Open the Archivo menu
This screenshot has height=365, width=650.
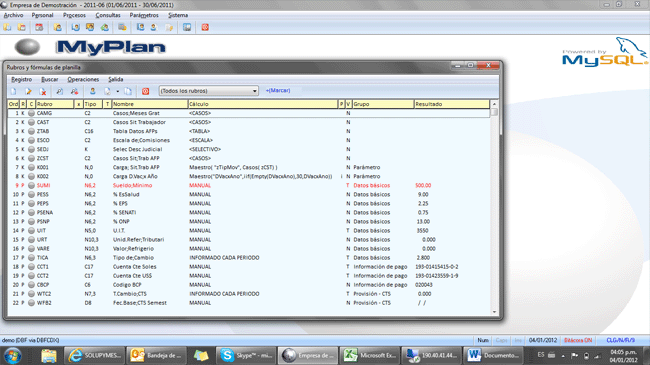pyautogui.click(x=13, y=15)
